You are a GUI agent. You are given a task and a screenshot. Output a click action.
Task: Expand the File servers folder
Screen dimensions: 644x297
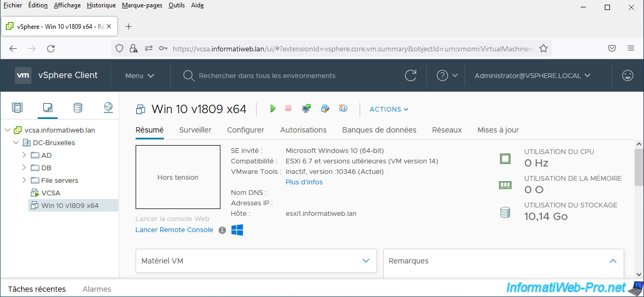click(24, 180)
